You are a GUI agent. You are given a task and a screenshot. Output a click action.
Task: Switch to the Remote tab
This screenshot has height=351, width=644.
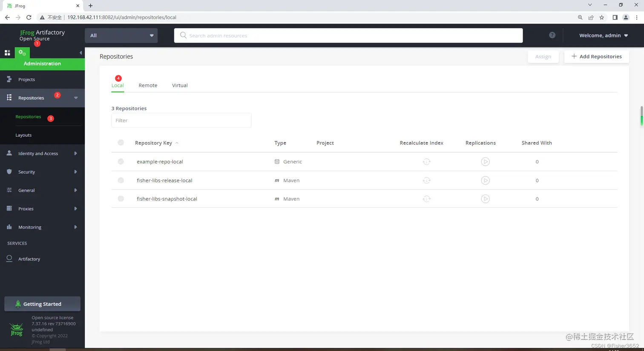pyautogui.click(x=148, y=85)
